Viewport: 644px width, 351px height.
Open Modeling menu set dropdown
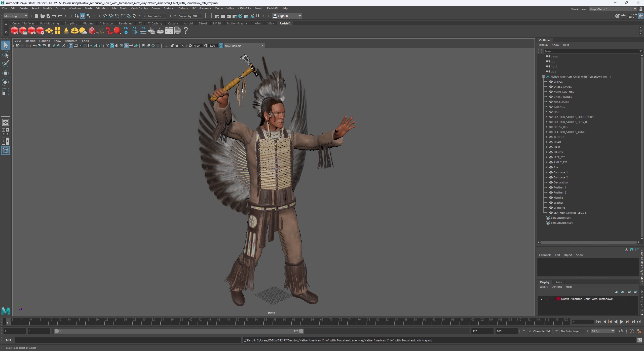[x=16, y=16]
